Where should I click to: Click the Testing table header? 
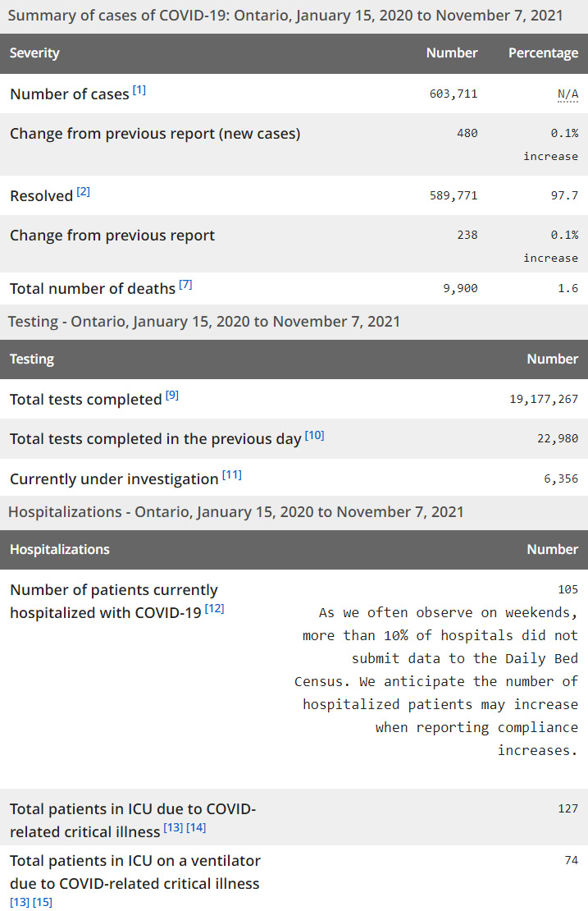point(32,359)
